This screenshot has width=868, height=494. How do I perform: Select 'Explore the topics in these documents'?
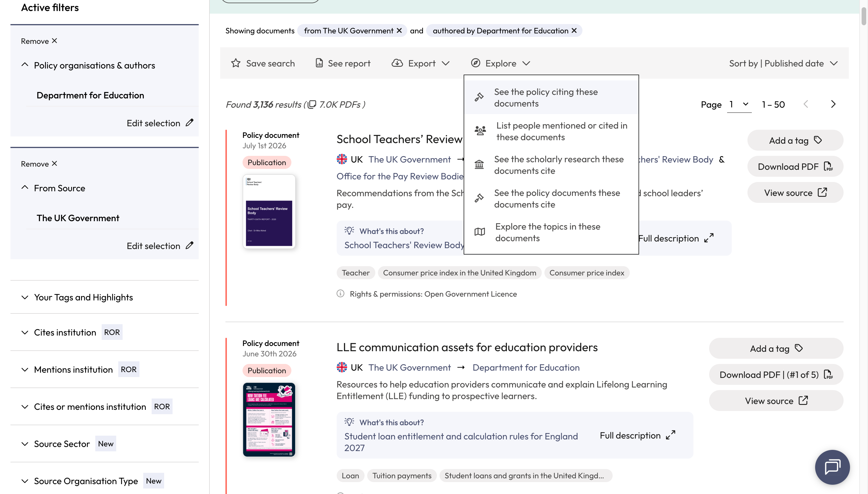pos(551,232)
